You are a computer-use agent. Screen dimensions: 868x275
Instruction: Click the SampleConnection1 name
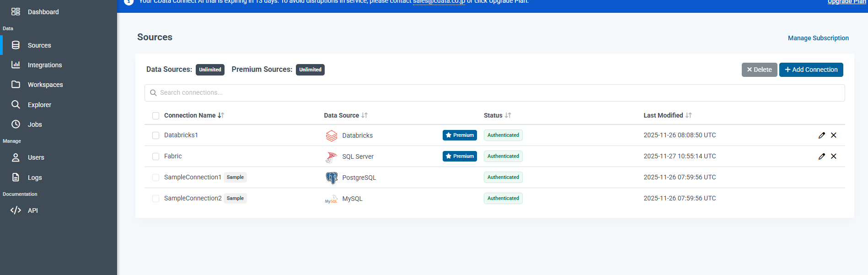[193, 177]
